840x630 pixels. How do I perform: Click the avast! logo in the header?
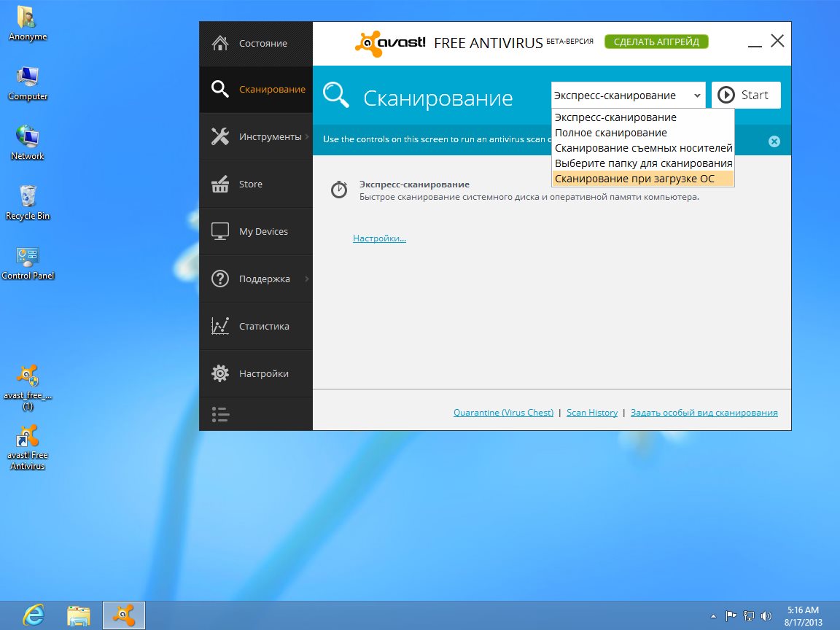[390, 44]
